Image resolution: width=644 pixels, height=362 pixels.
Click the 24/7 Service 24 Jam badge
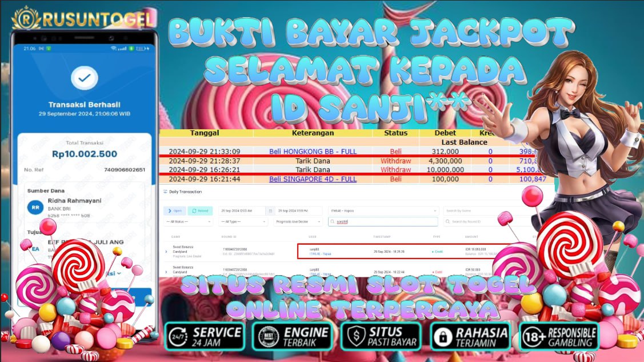click(205, 336)
